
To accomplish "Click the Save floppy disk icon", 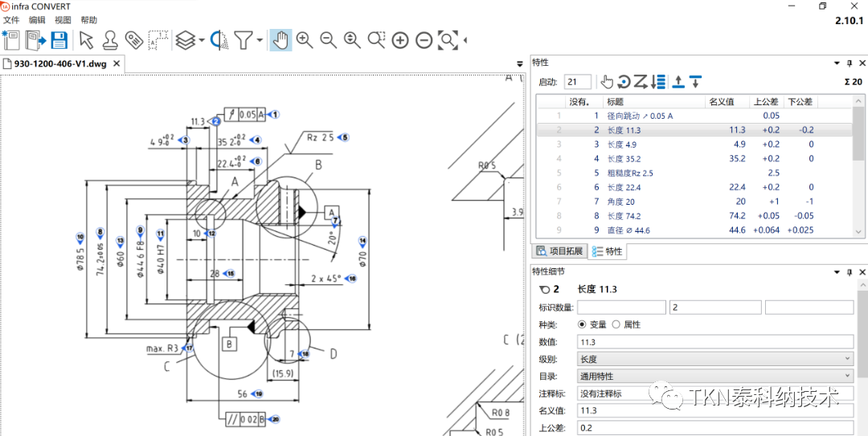I will click(x=59, y=40).
